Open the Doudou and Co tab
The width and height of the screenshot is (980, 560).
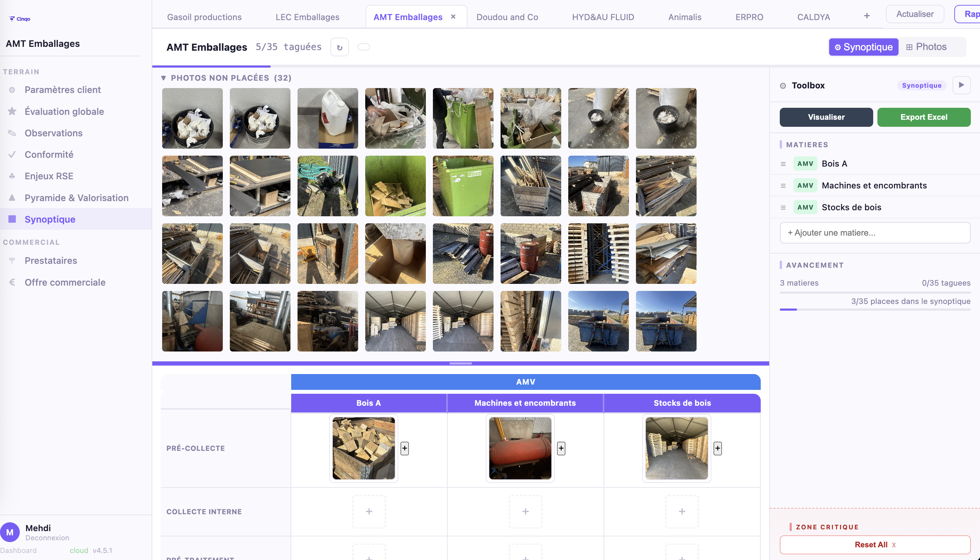(x=507, y=17)
